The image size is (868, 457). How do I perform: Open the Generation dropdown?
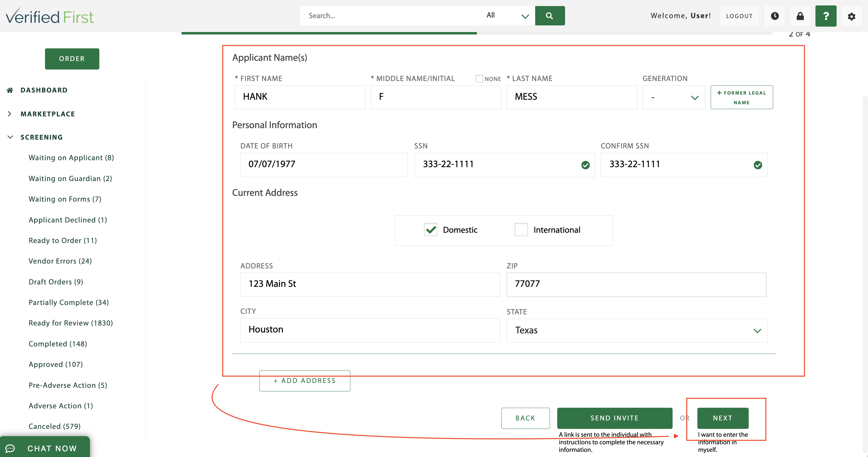tap(673, 97)
